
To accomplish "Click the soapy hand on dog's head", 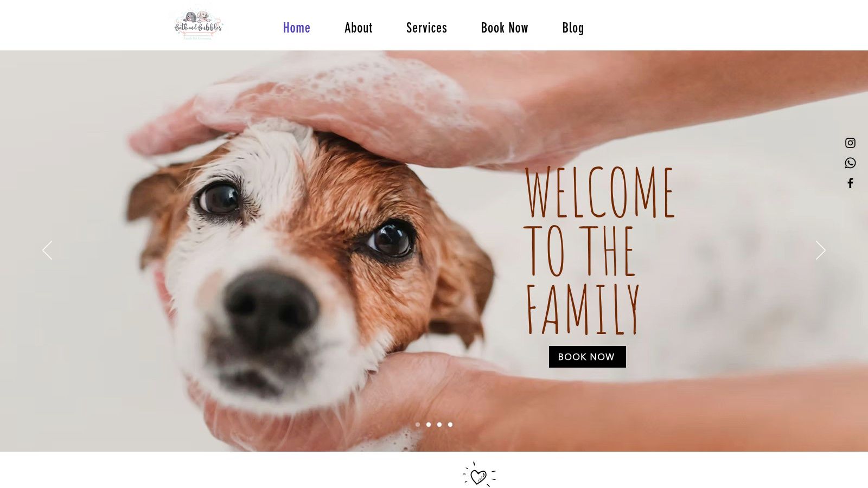I will point(347,111).
